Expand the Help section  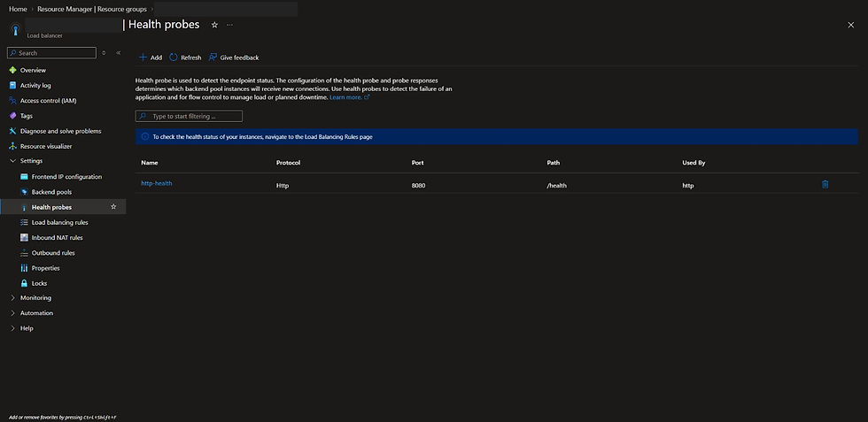pos(12,328)
